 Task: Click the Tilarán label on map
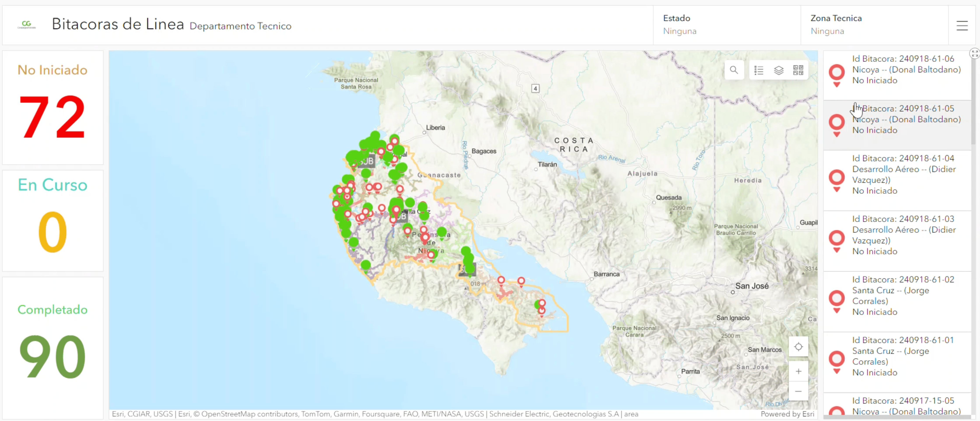[547, 164]
